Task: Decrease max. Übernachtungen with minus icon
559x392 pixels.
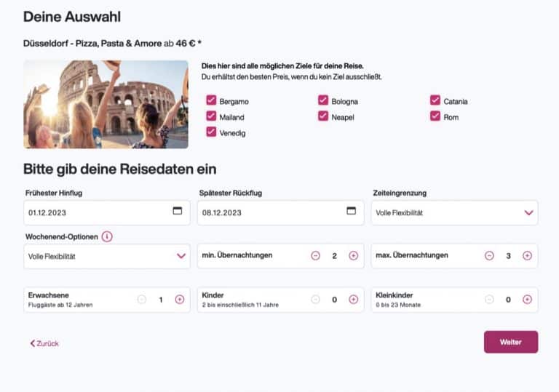Action: point(489,255)
